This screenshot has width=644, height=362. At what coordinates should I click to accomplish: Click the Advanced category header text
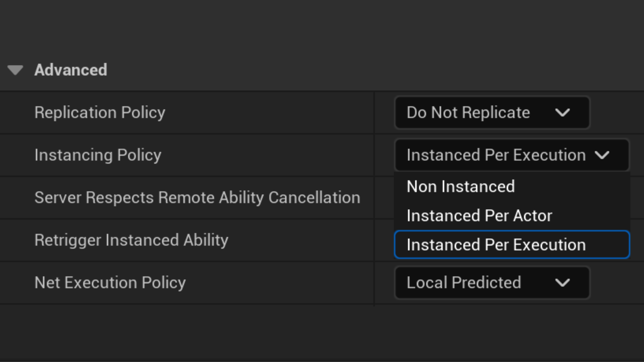(71, 70)
